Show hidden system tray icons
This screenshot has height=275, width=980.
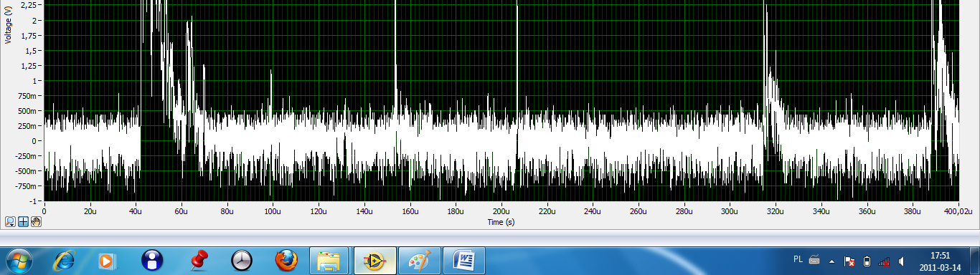point(832,261)
